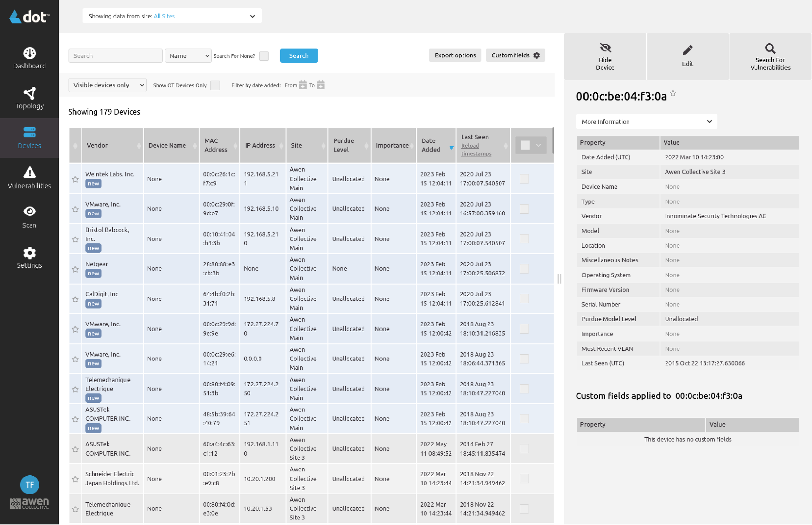Favorite device 00:0c:be:04:f3:0a with star
This screenshot has width=812, height=525.
pos(672,93)
